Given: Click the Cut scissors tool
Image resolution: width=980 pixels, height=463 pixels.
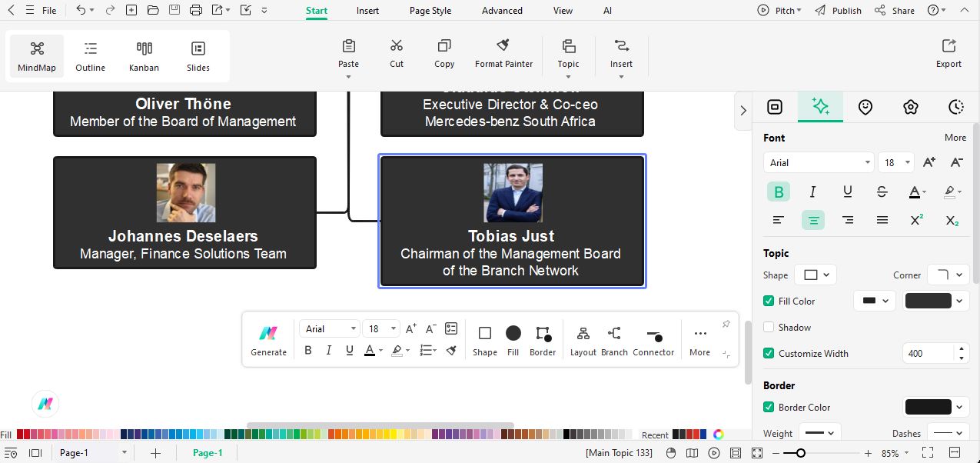Looking at the screenshot, I should click(x=397, y=53).
